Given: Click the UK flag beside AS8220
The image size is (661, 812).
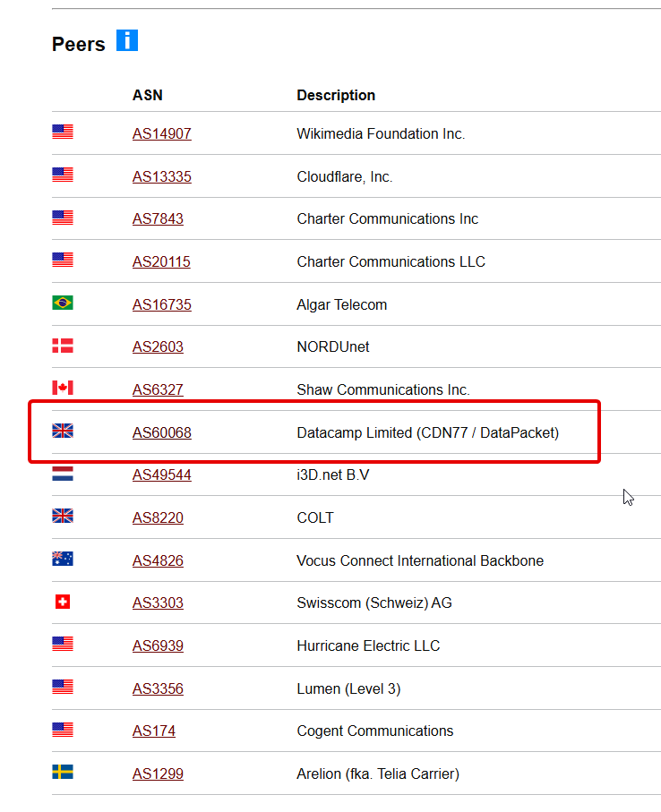Looking at the screenshot, I should pos(63,516).
